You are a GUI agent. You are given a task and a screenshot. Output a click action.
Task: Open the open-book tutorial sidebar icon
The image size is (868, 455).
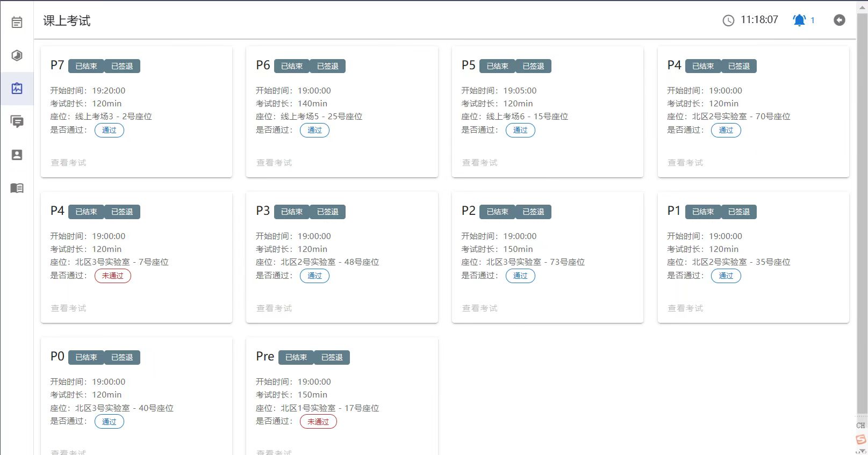(x=17, y=188)
